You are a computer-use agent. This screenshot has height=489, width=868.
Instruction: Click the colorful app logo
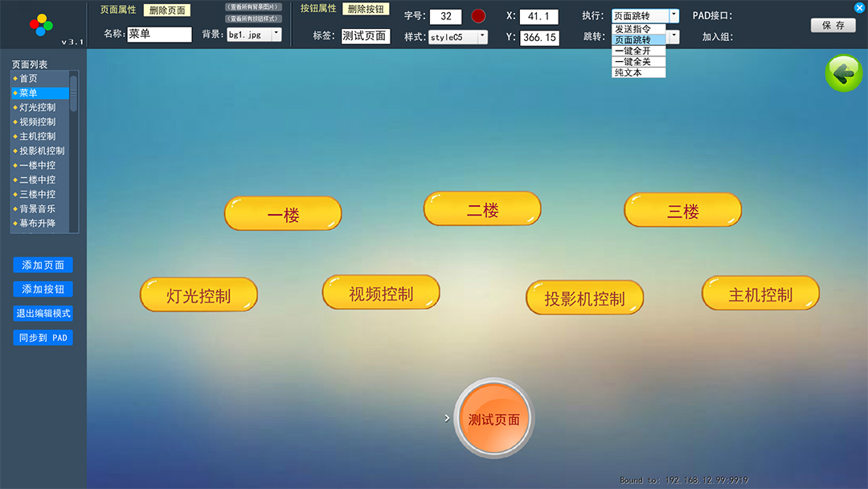pyautogui.click(x=41, y=25)
